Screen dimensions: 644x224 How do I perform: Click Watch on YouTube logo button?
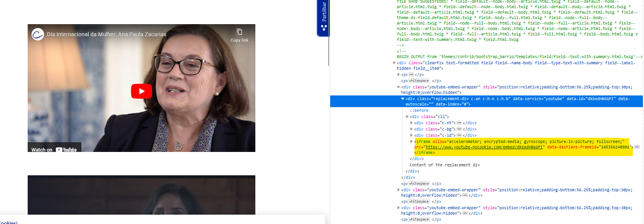(x=54, y=150)
